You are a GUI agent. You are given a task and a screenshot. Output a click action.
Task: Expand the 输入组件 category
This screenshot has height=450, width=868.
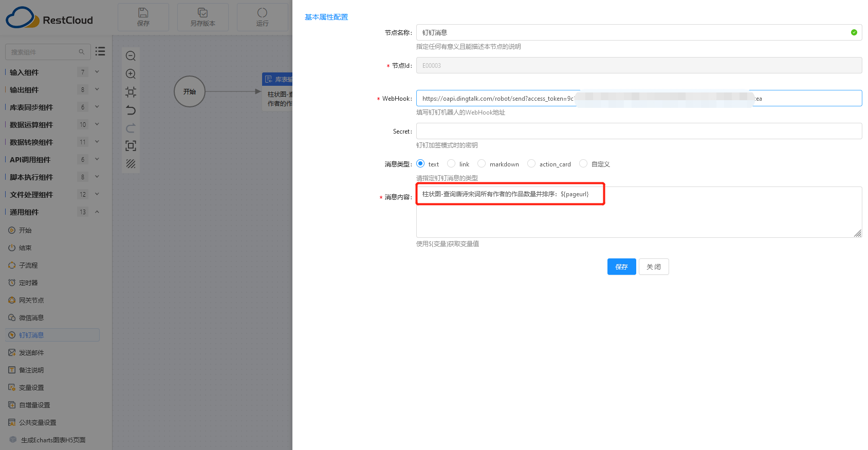[97, 72]
